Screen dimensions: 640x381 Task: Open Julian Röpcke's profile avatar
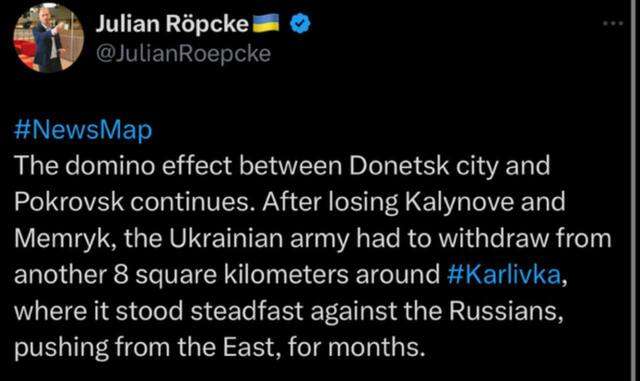[x=48, y=38]
